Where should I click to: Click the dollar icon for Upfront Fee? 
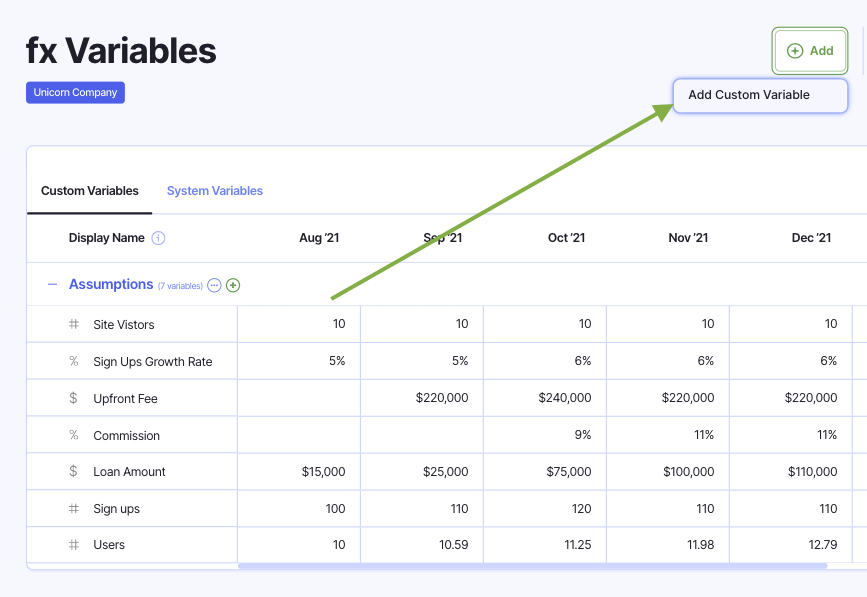(x=74, y=398)
